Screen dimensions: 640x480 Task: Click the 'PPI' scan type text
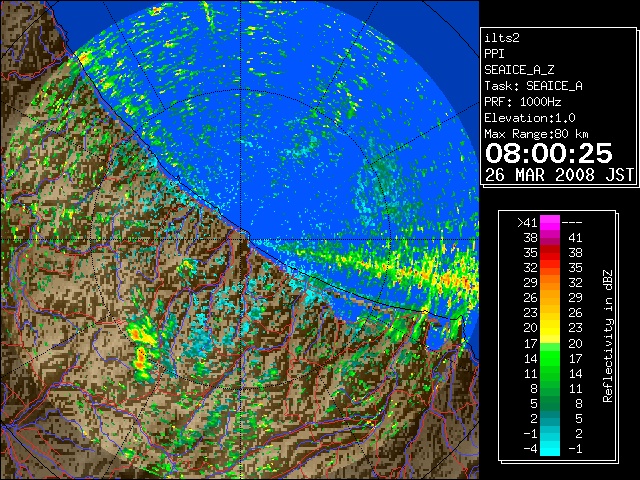tap(494, 54)
